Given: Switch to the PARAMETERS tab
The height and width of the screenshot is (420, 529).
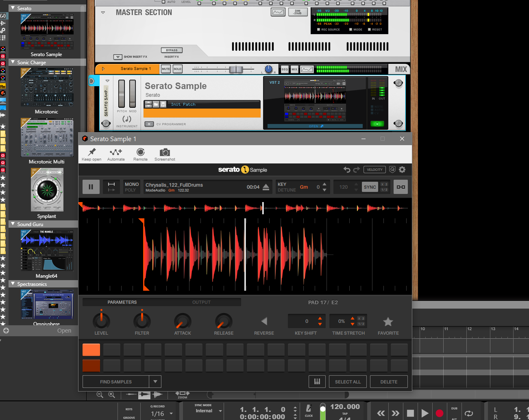Looking at the screenshot, I should point(122,302).
